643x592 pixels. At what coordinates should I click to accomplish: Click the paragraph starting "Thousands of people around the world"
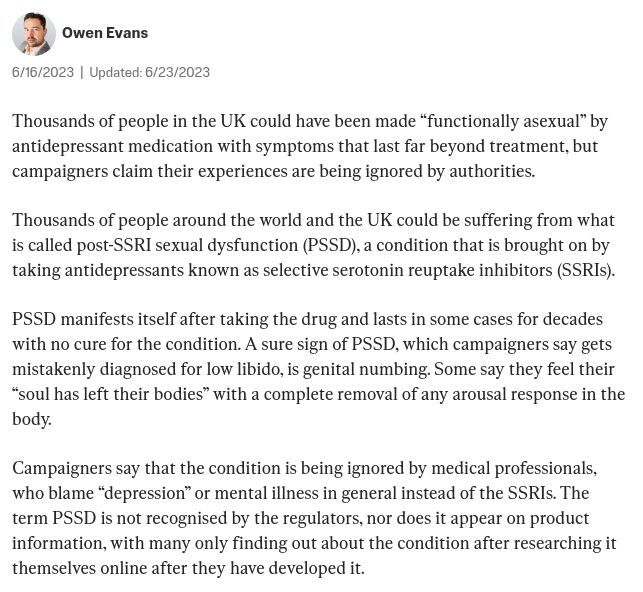300,245
